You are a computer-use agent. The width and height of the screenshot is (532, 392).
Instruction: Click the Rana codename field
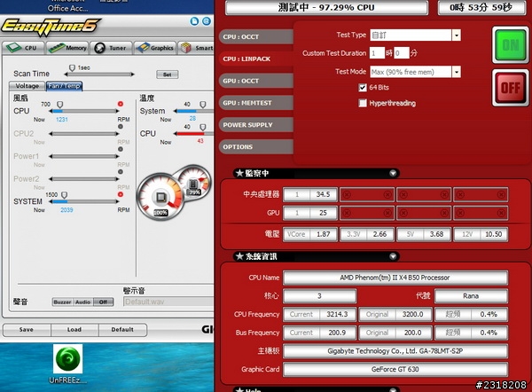pyautogui.click(x=472, y=296)
